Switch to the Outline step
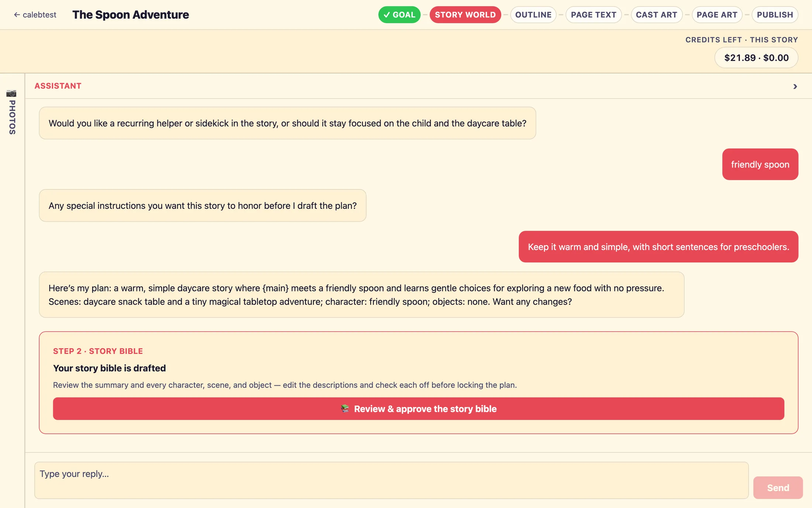Image resolution: width=812 pixels, height=508 pixels. click(x=533, y=15)
